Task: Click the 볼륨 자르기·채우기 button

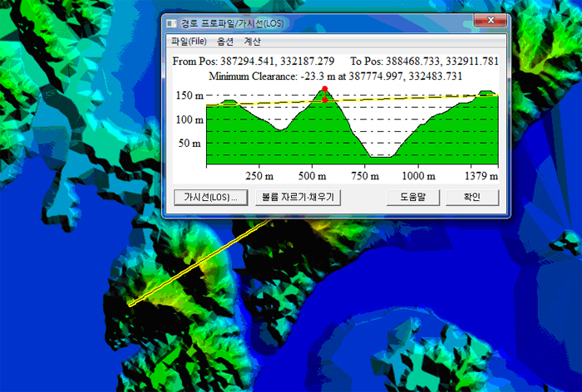Action: [298, 198]
